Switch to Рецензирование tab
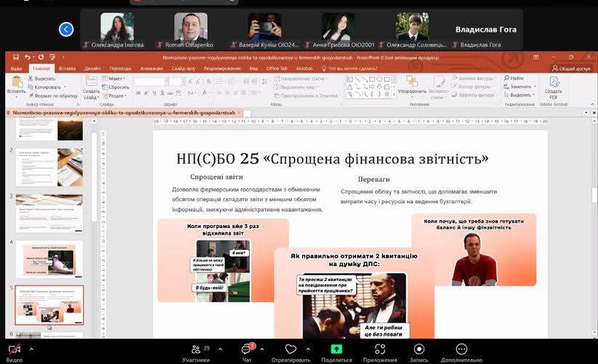 click(x=222, y=68)
